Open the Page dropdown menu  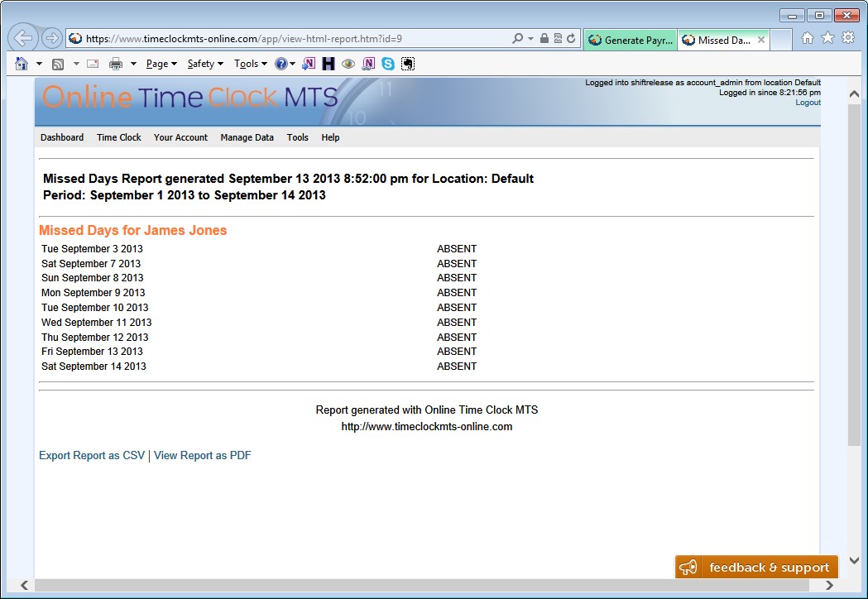click(x=161, y=64)
